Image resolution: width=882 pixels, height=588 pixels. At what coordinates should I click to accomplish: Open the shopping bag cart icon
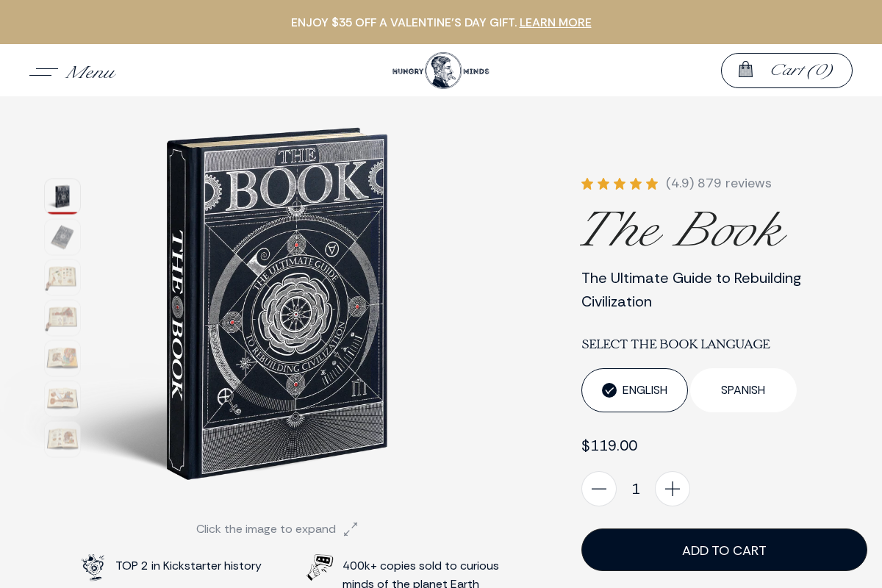click(x=745, y=70)
